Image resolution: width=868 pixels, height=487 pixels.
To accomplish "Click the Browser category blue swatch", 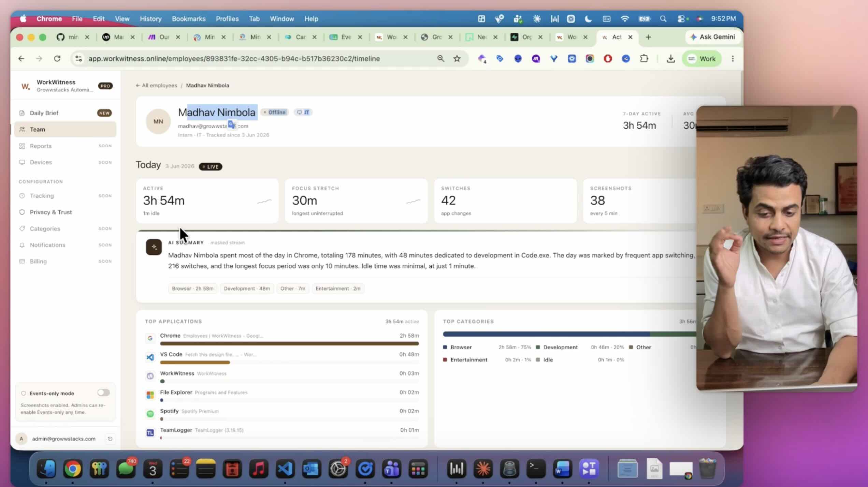I will (x=445, y=347).
